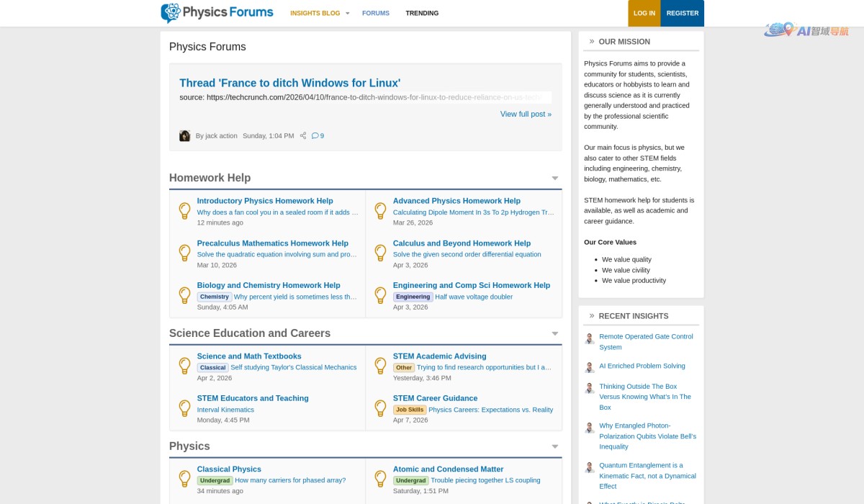Click lightbulb icon next to Classical Physics
Screen dimensions: 864x504
[184, 479]
